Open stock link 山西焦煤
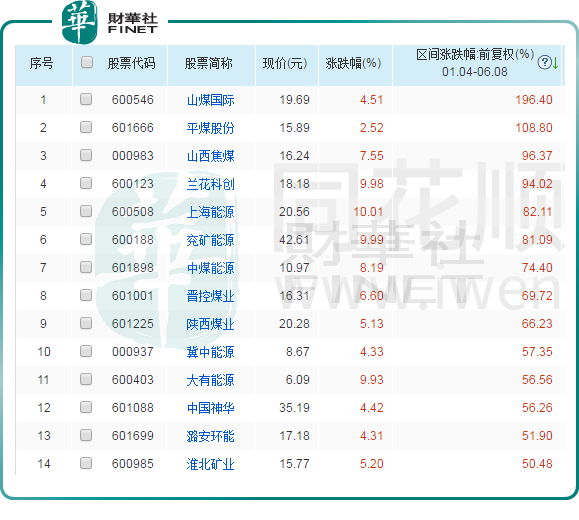Viewport: 579px width, 520px height. [210, 156]
